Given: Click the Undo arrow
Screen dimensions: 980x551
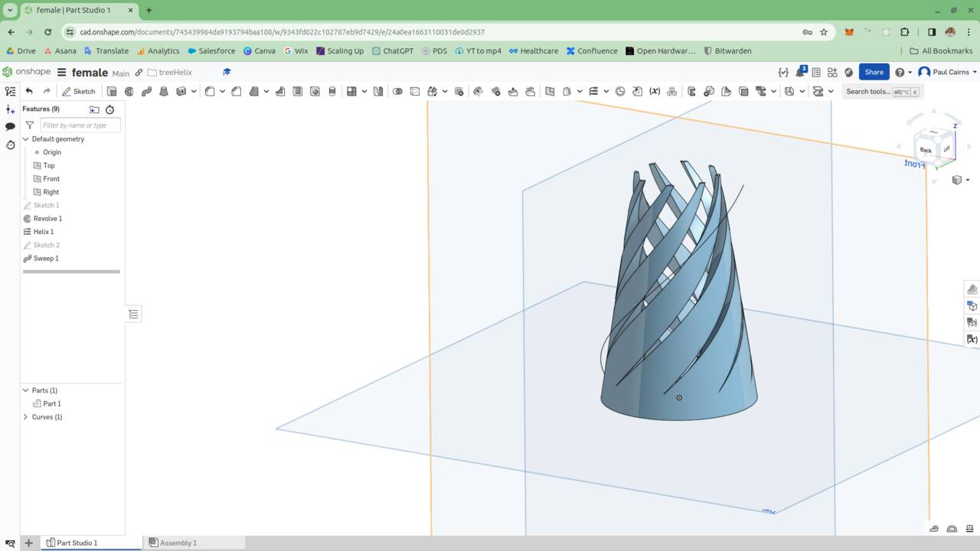Looking at the screenshot, I should [29, 91].
